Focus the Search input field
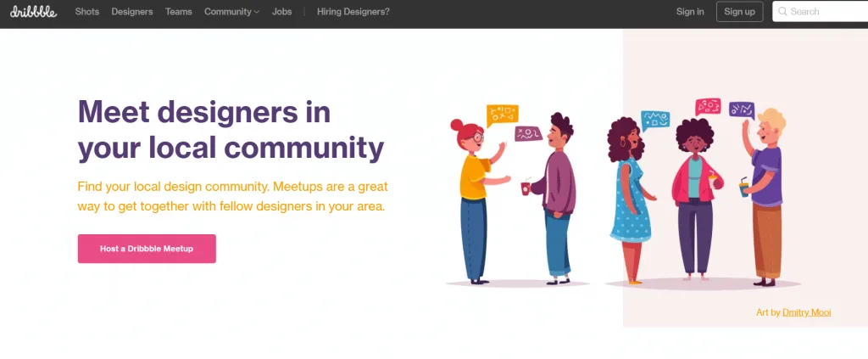The image size is (868, 359). (x=821, y=12)
